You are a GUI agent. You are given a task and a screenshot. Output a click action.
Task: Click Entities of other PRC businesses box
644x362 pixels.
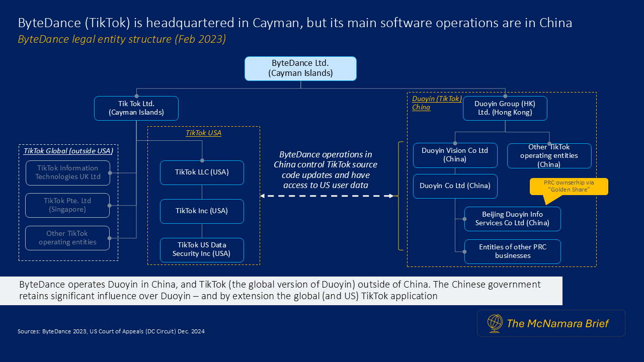click(x=513, y=251)
